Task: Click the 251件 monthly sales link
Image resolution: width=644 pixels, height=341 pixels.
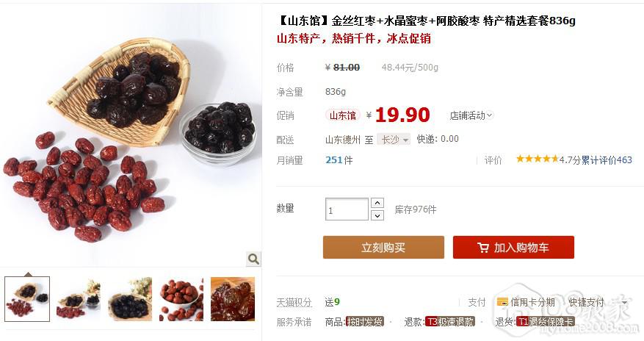Action: (x=339, y=159)
